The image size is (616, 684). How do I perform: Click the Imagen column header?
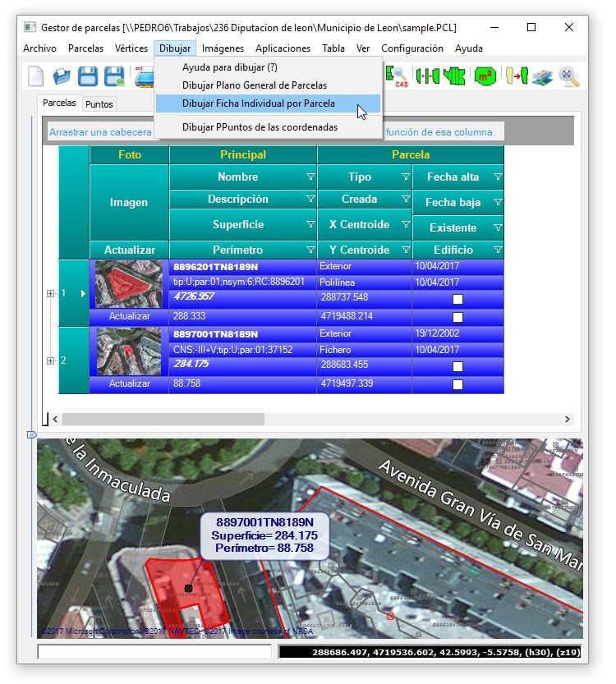pyautogui.click(x=129, y=202)
